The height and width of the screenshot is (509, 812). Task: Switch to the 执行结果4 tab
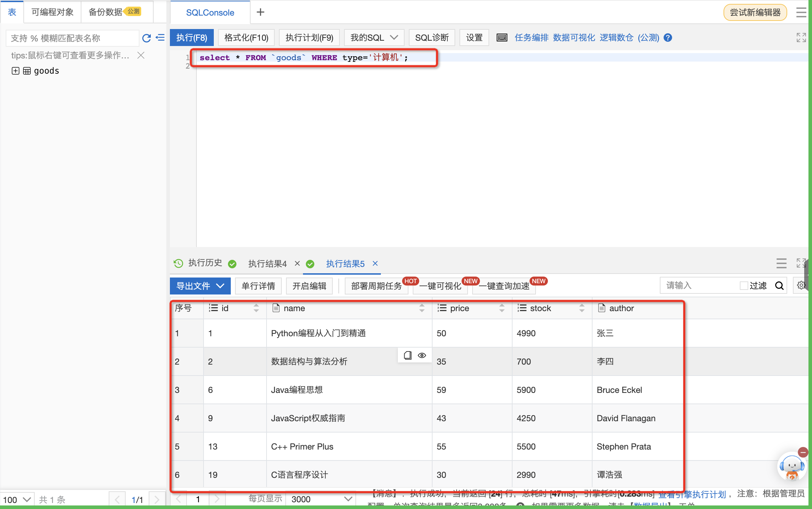[x=267, y=264]
